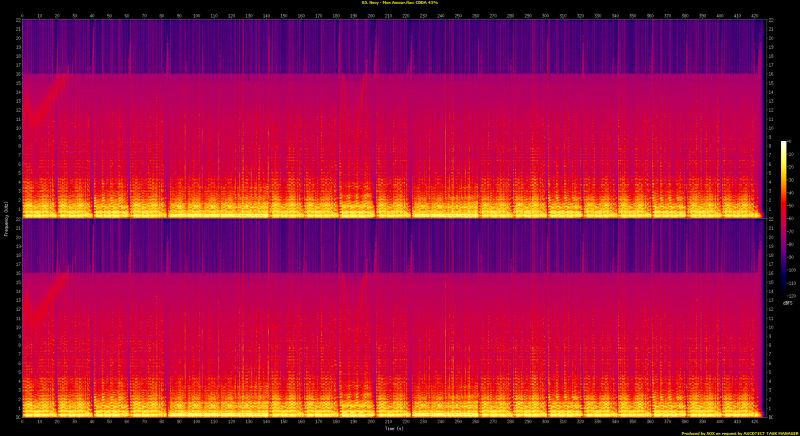Viewport: 800px width, 436px height.
Task: Click the "Produced by SOX" footer text
Action: [x=700, y=432]
